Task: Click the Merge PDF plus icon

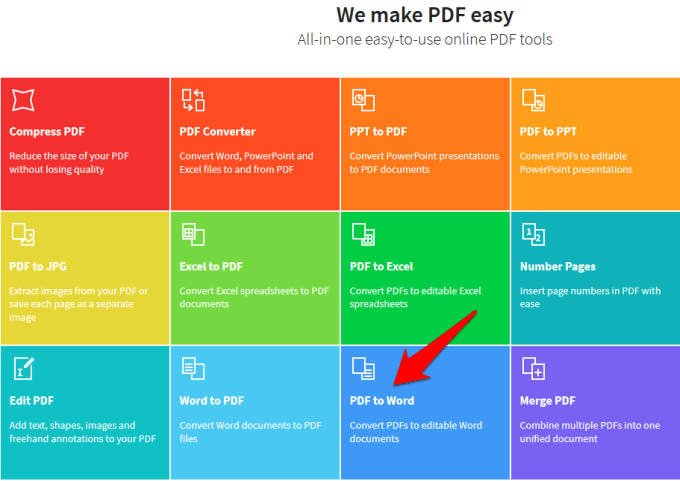Action: (x=533, y=369)
